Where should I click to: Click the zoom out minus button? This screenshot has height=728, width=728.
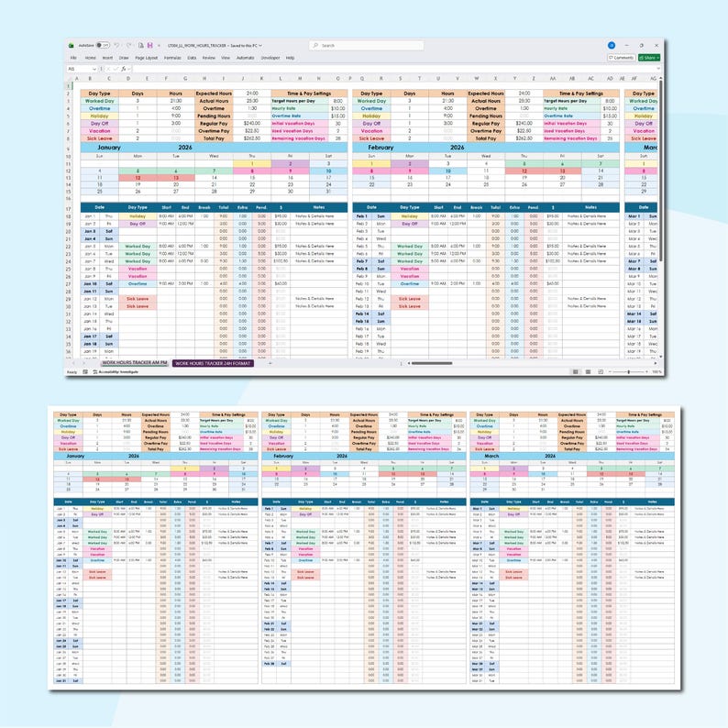coord(610,372)
